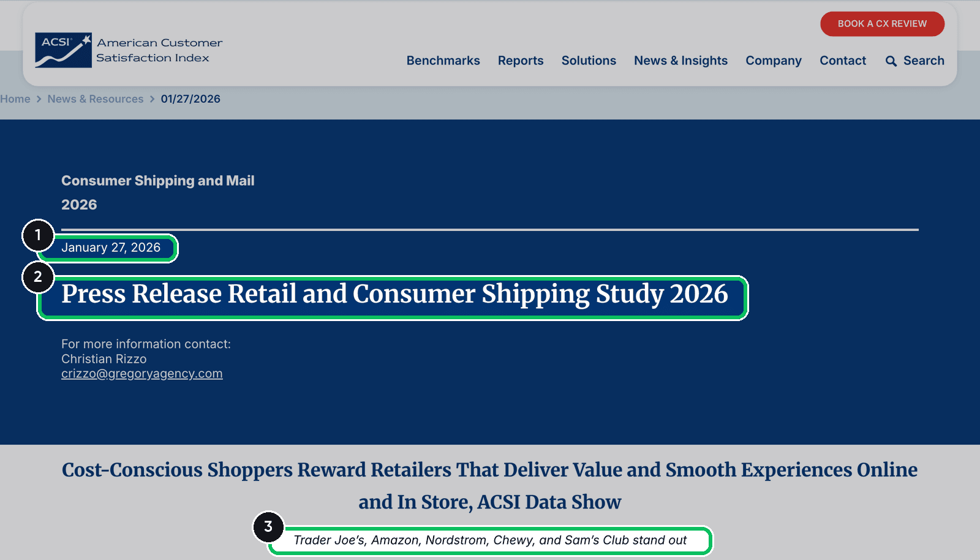The image size is (980, 560).
Task: Go to Home in the breadcrumb
Action: pos(15,99)
